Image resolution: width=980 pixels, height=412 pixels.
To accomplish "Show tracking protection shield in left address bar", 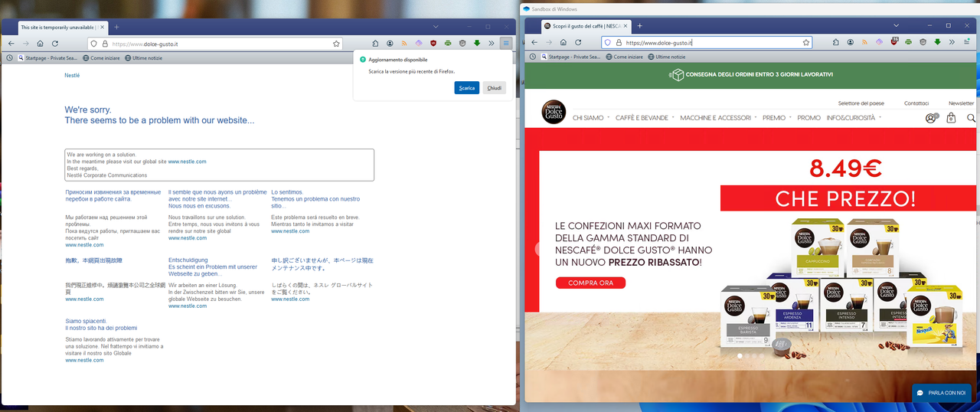I will 94,44.
